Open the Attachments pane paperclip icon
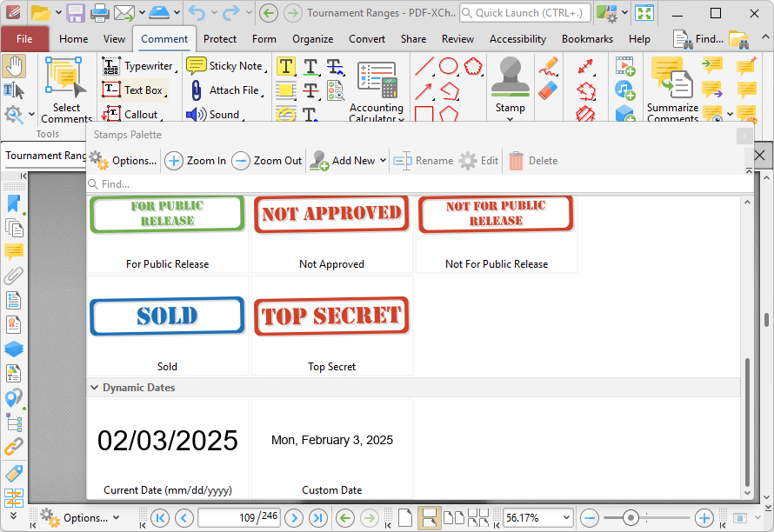 pos(14,276)
